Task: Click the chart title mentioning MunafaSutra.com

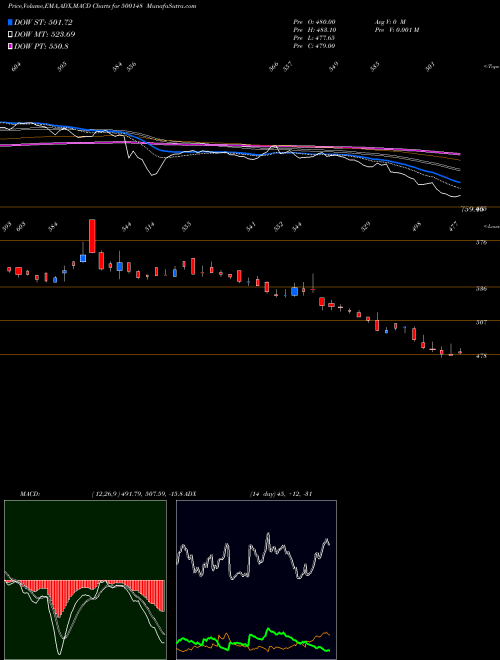Action: pos(102,6)
